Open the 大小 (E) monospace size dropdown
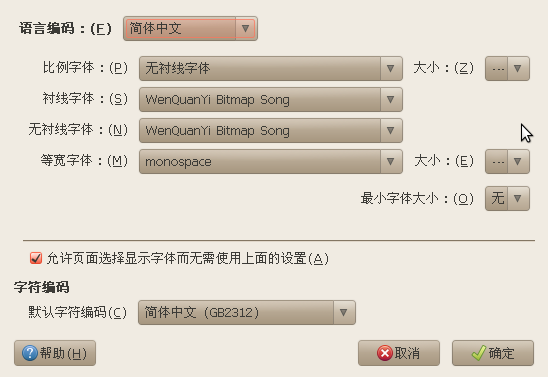Screen dimensions: 548x377 (507, 162)
